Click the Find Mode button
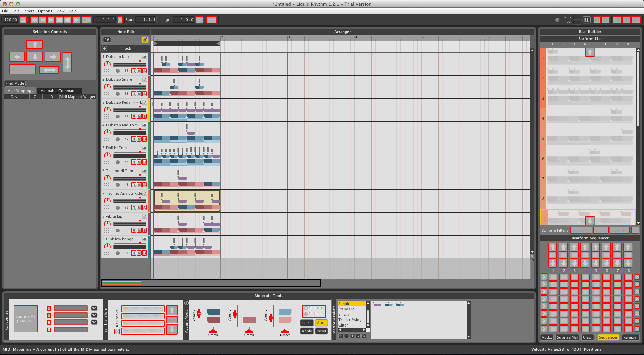Viewport: 644px width, 355px height. click(15, 83)
